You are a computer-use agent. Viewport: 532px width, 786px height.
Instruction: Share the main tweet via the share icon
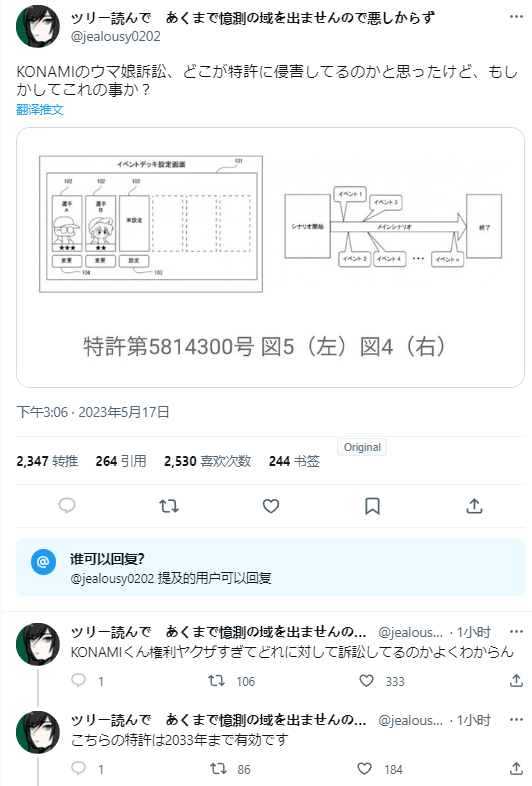[x=474, y=506]
